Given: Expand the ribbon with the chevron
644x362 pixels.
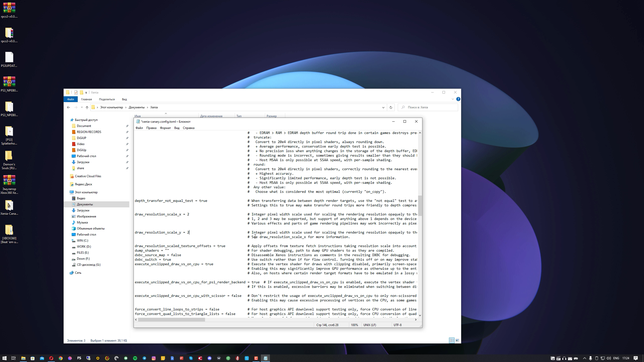Looking at the screenshot, I should pos(453,99).
